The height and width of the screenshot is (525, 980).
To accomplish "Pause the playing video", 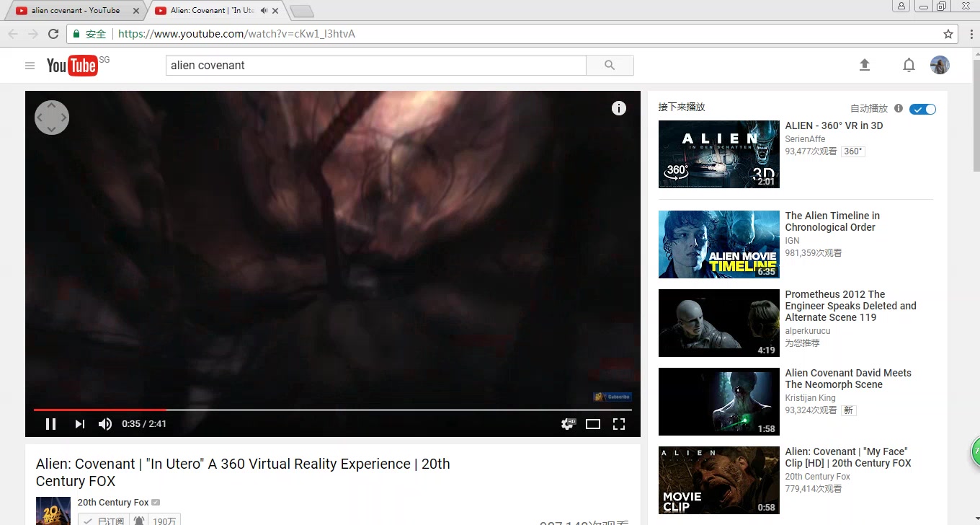I will (50, 424).
